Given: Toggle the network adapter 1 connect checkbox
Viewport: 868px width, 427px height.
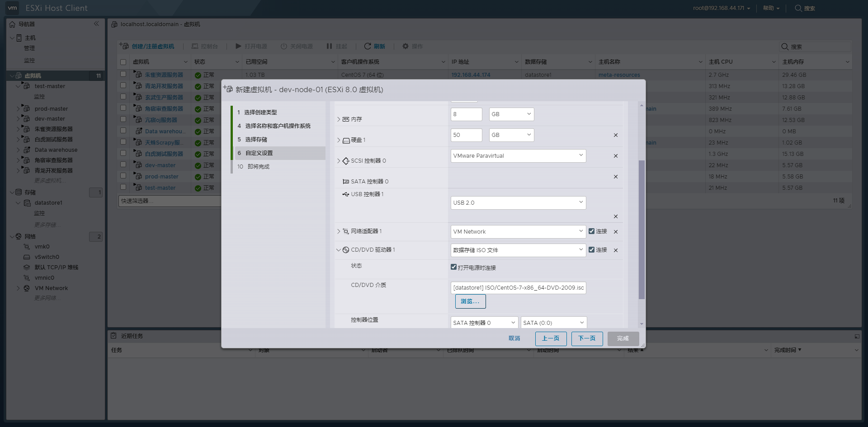Looking at the screenshot, I should (x=591, y=231).
